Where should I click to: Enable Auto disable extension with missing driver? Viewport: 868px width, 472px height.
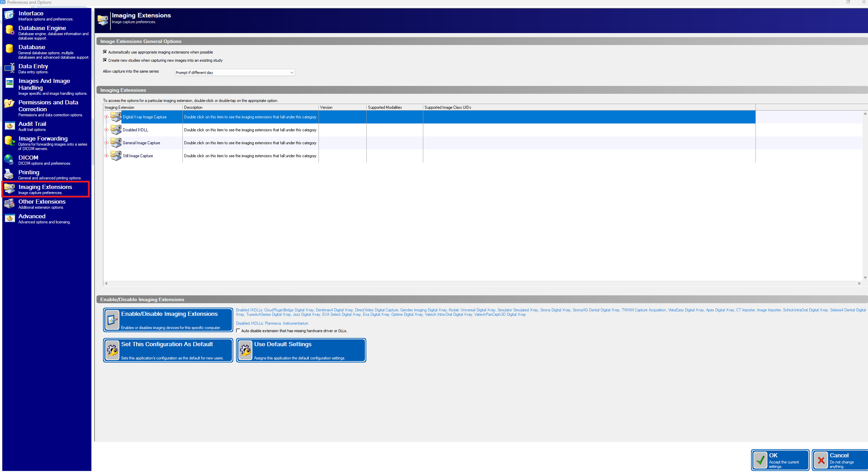point(238,330)
